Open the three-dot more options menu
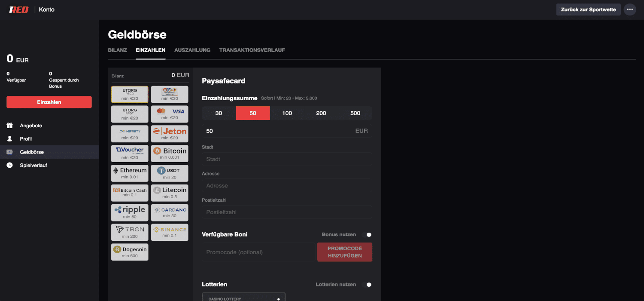Viewport: 644px width, 301px height. click(x=629, y=9)
